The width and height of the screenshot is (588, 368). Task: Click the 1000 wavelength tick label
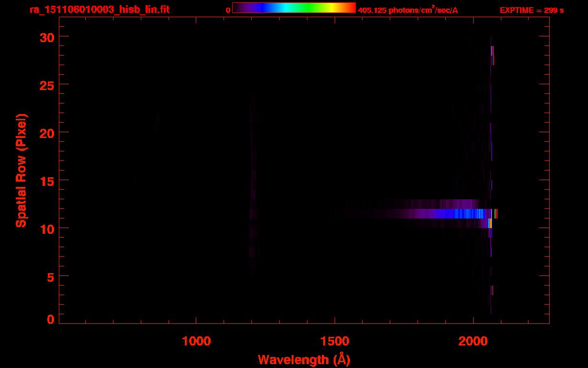coord(196,342)
